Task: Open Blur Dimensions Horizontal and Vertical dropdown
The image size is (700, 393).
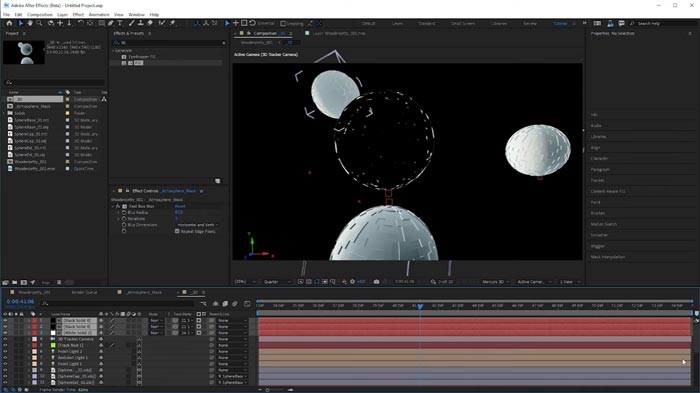Action: [197, 225]
